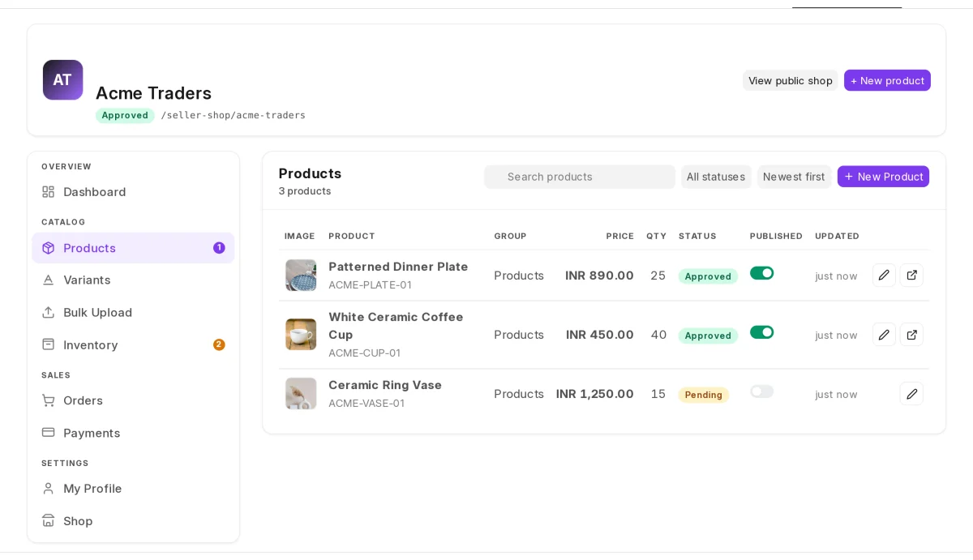Click Approved badge for Patterned Dinner Plate
973x560 pixels.
point(708,276)
